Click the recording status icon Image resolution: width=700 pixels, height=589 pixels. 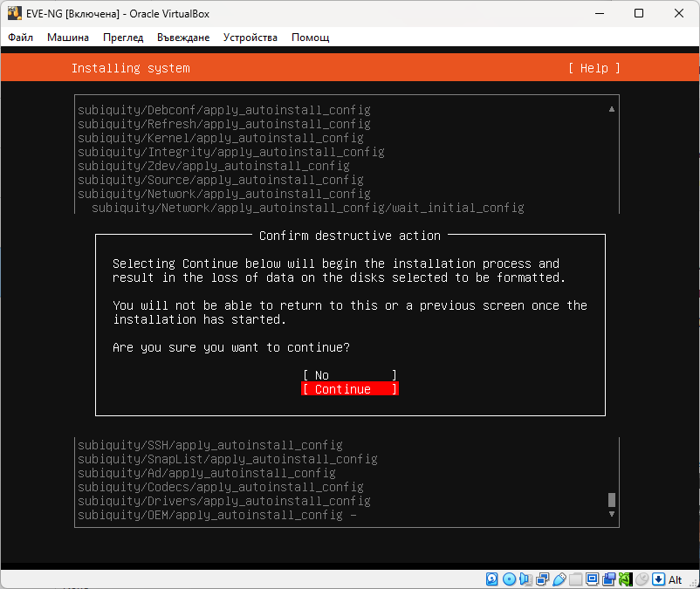click(x=609, y=579)
